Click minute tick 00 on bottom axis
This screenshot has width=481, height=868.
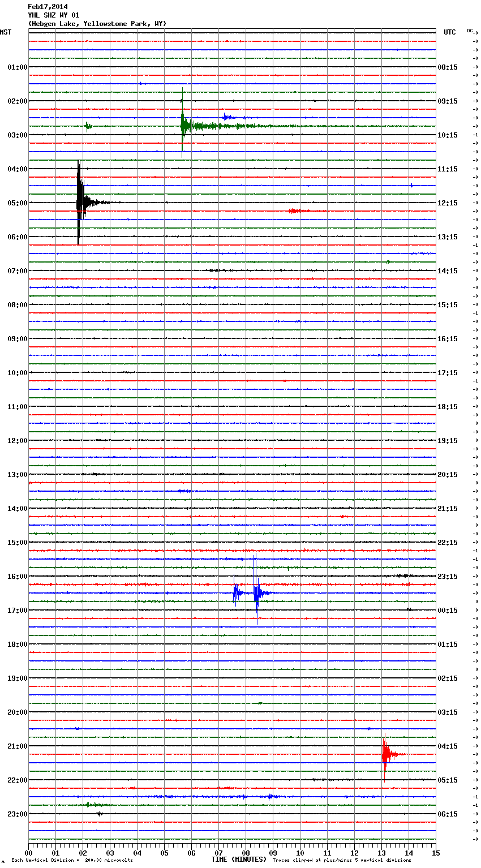[28, 853]
